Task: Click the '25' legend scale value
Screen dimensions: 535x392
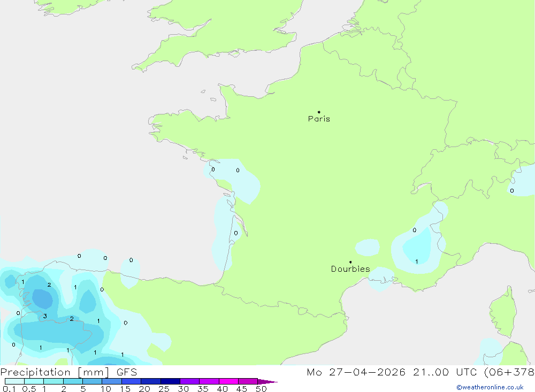Action: 164,389
